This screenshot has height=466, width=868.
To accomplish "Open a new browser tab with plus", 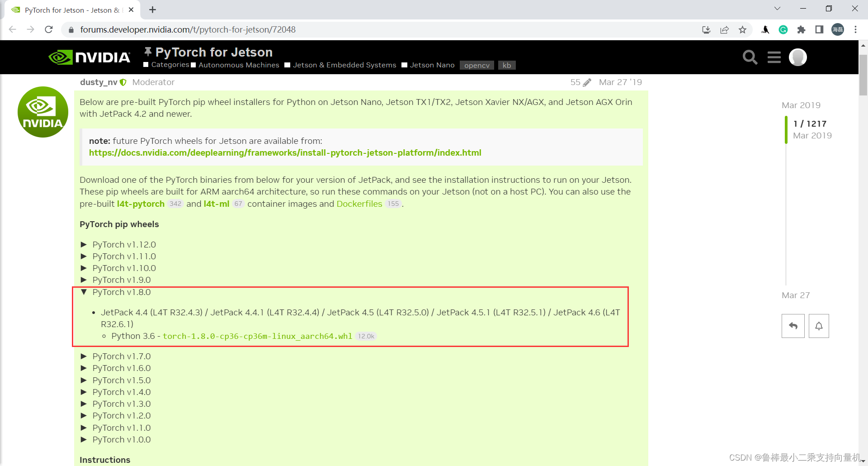I will coord(153,10).
